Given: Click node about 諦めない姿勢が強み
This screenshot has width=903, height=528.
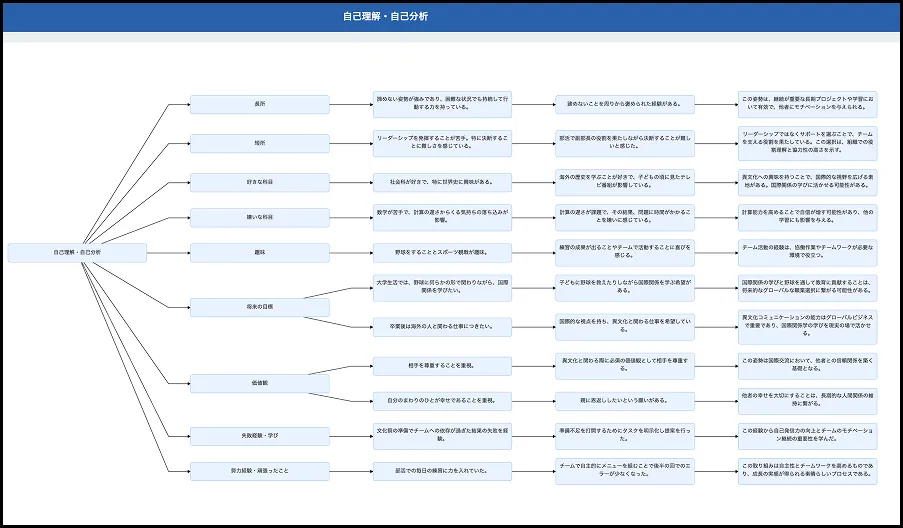Looking at the screenshot, I should point(442,104).
